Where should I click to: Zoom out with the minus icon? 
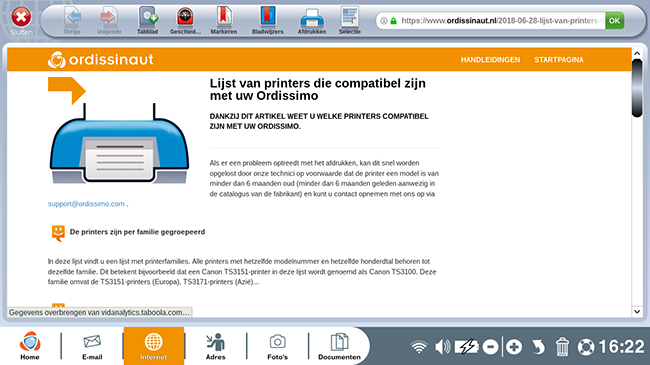490,347
